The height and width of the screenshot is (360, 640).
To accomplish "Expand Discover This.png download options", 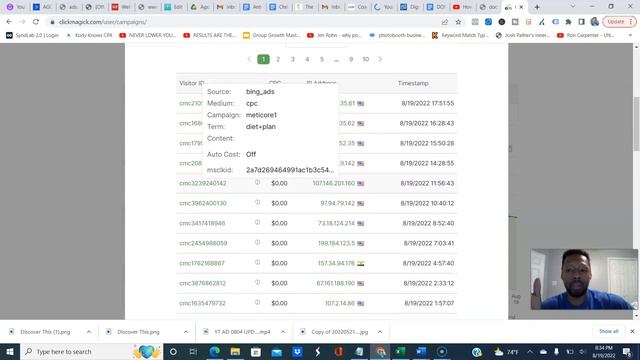I will (x=186, y=332).
